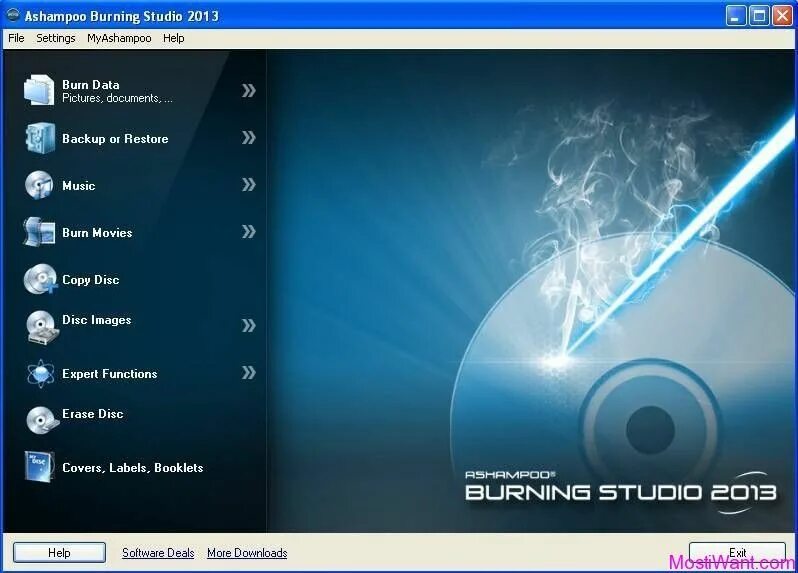Viewport: 798px width, 573px height.
Task: Open the File menu
Action: coord(16,38)
